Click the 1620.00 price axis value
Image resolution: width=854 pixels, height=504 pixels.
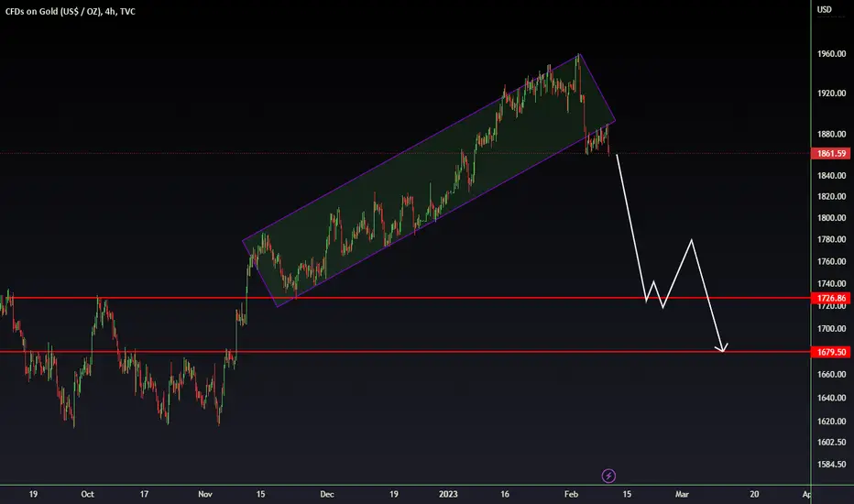pyautogui.click(x=831, y=422)
